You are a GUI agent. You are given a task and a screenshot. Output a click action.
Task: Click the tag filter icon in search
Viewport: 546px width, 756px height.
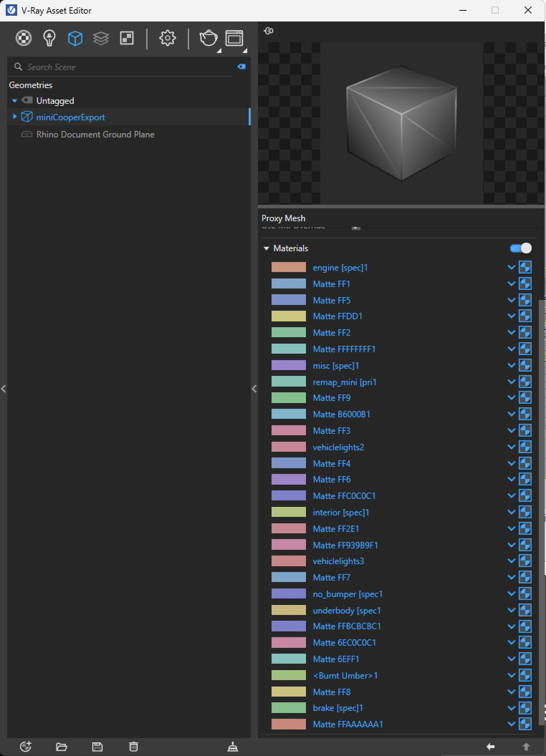[x=241, y=67]
